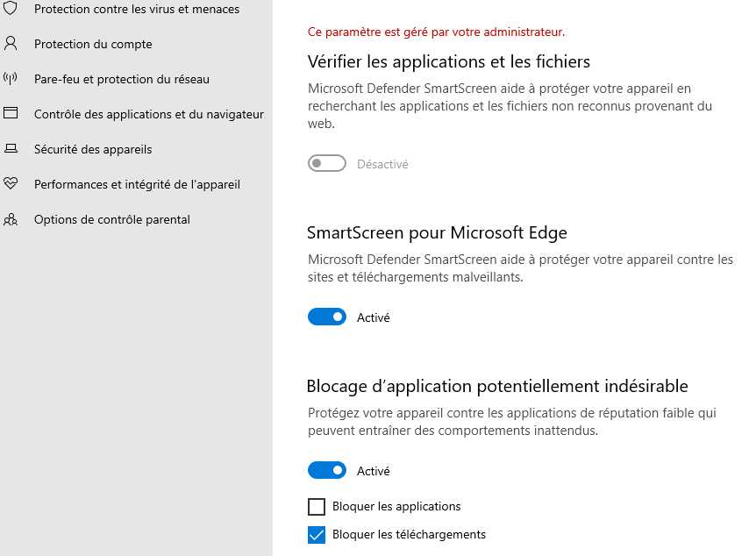Viewport: 756px width, 556px height.
Task: Click the app and browser control window icon
Action: click(x=11, y=113)
